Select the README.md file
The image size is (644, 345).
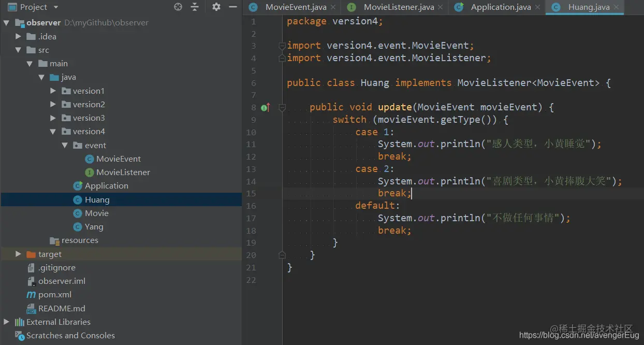pyautogui.click(x=62, y=308)
